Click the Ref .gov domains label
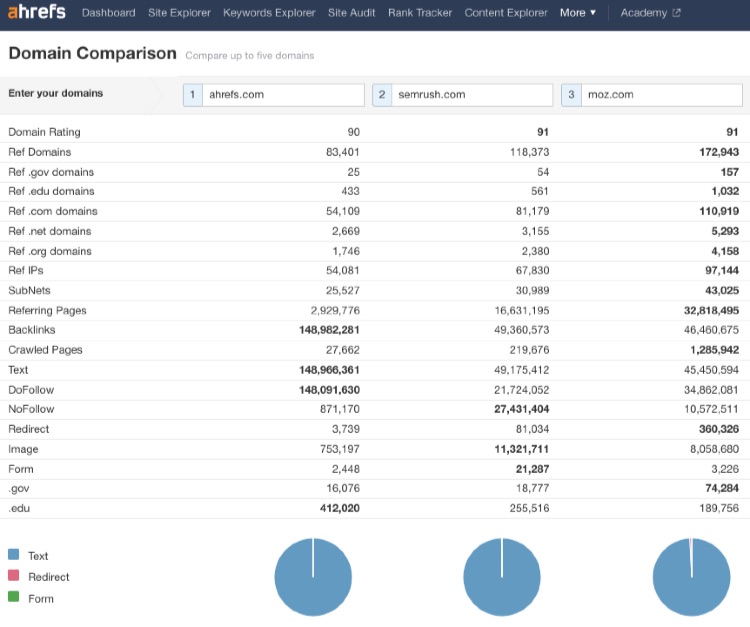The height and width of the screenshot is (627, 750). [x=51, y=172]
